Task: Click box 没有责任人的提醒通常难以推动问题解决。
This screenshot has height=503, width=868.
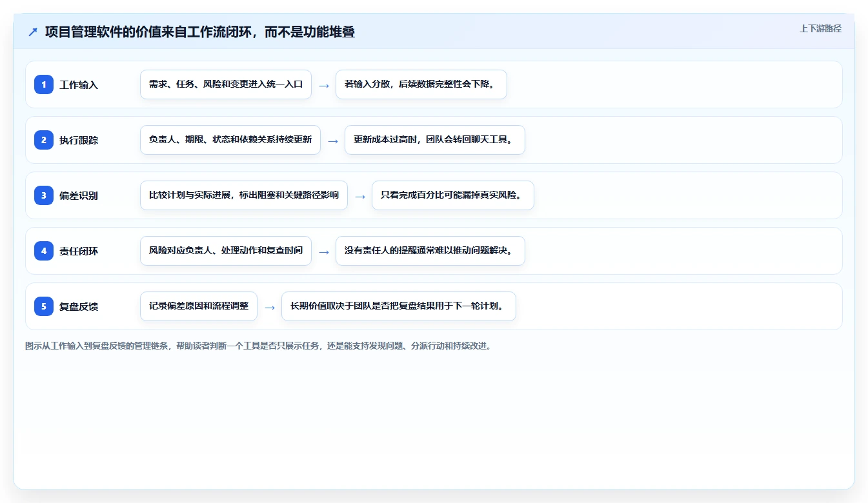Action: point(430,251)
